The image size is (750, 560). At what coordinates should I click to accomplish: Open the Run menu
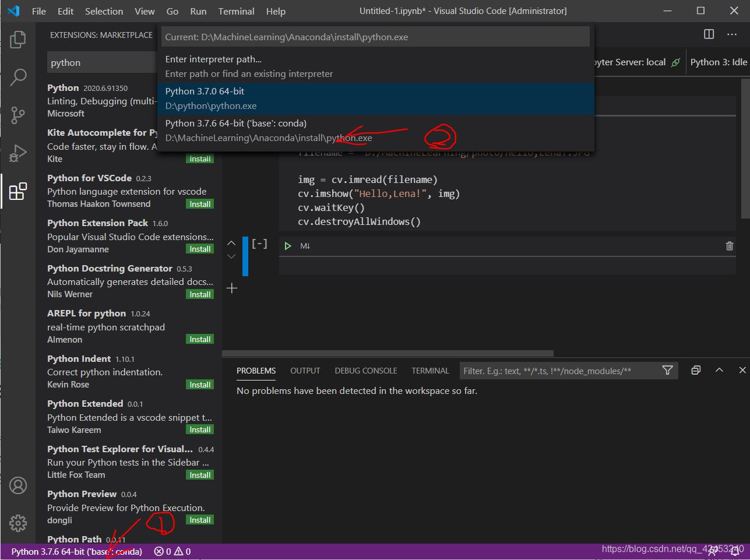click(198, 11)
